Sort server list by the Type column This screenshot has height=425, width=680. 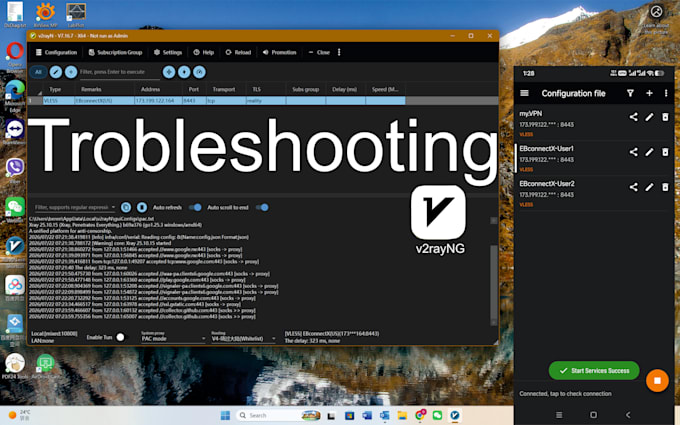point(55,89)
